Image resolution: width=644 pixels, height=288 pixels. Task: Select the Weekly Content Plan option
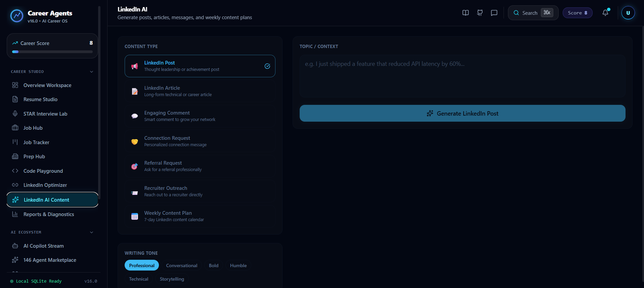200,216
